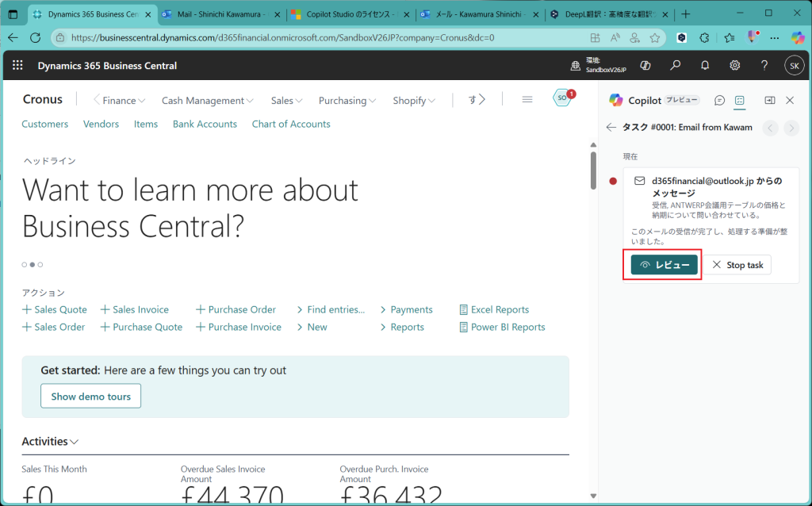812x506 pixels.
Task: Click the Stop task button
Action: [737, 265]
